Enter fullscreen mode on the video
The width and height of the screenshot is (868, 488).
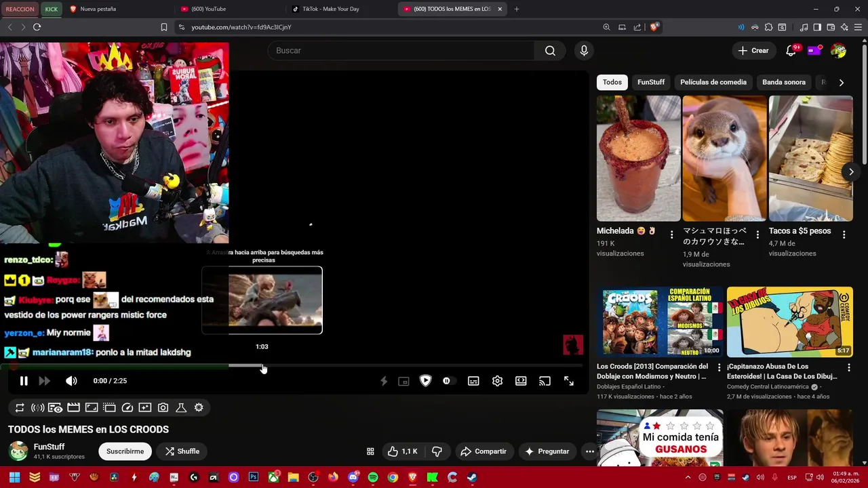click(569, 381)
